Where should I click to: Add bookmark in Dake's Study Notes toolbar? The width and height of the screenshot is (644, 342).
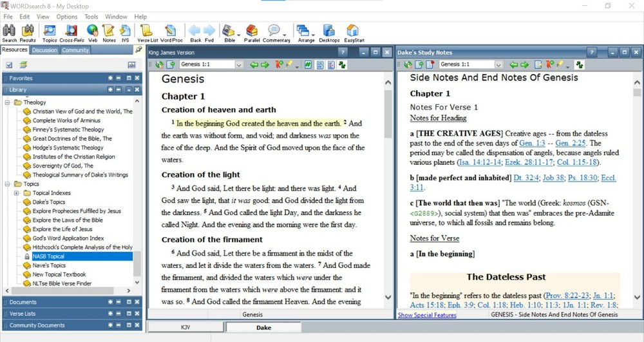pos(549,64)
